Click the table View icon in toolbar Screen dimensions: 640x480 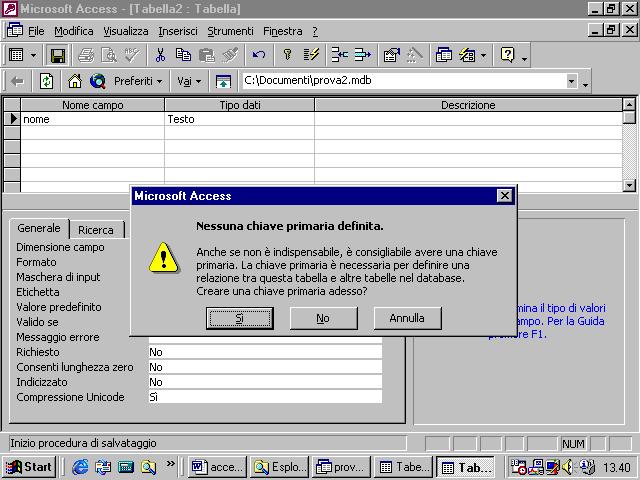point(16,55)
